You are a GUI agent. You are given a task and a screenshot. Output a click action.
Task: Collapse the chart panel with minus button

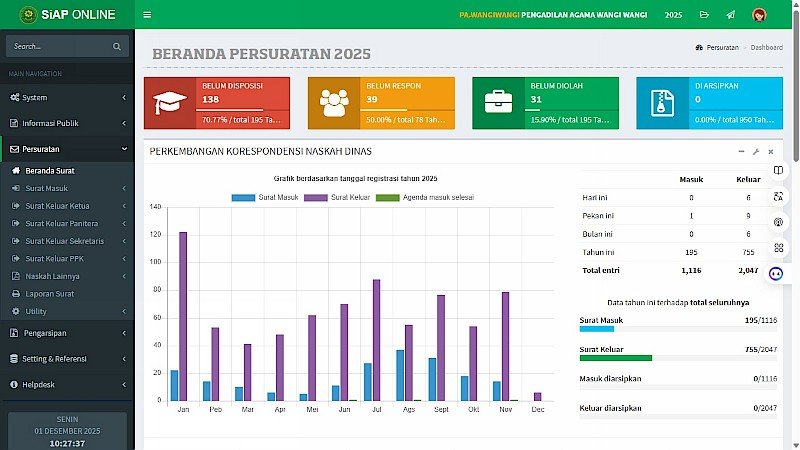coord(741,152)
